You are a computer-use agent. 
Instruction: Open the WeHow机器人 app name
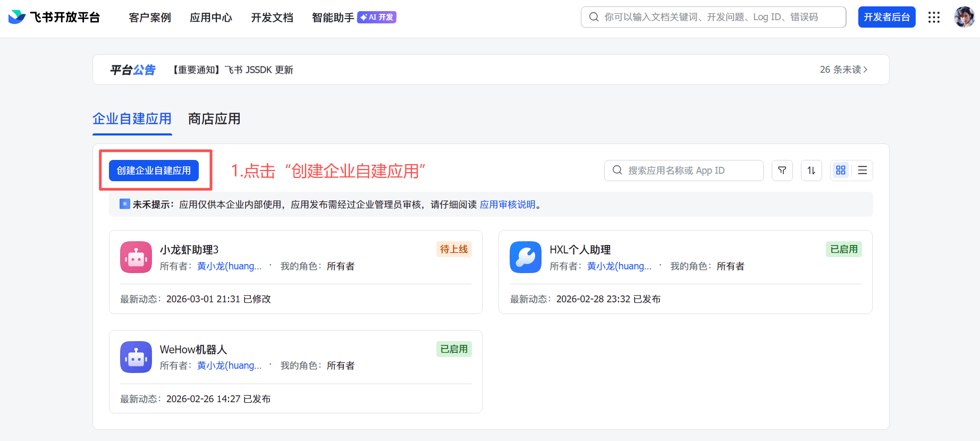click(193, 350)
